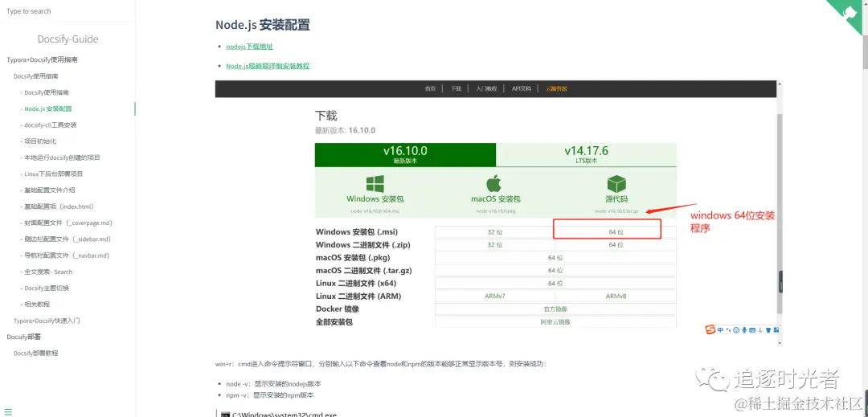Image resolution: width=868 pixels, height=417 pixels.
Task: Click the top-level Docsify部署 sidebar heading
Action: tap(24, 337)
